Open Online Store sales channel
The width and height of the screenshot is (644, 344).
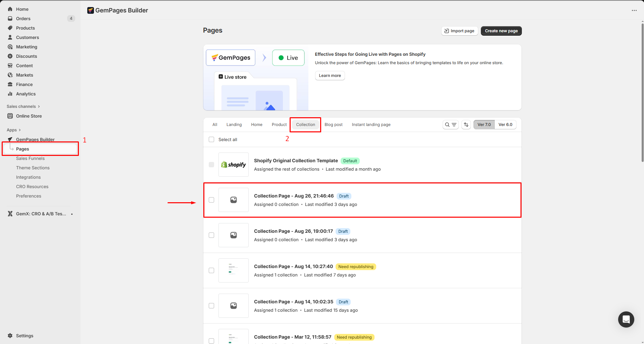pos(29,116)
